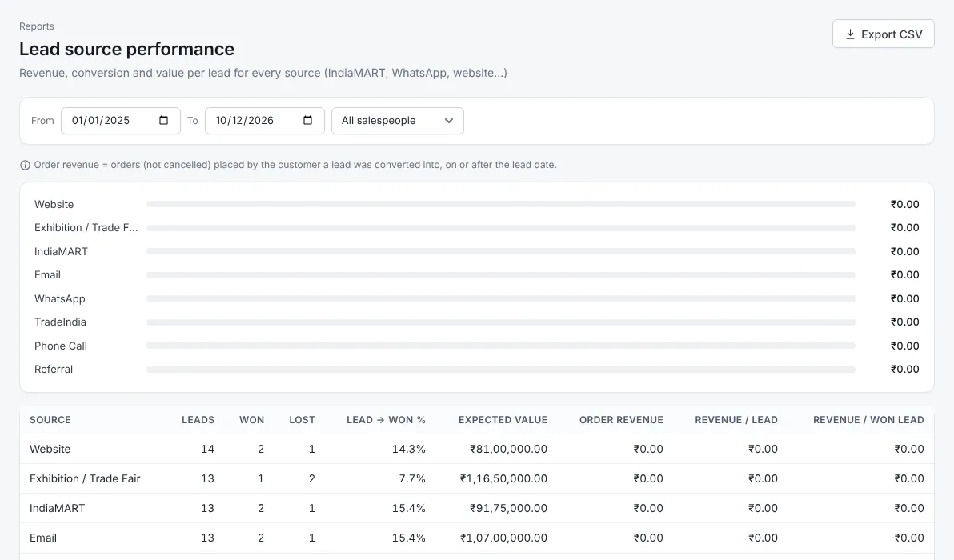
Task: Edit the From date field 01/01/2025
Action: [121, 120]
